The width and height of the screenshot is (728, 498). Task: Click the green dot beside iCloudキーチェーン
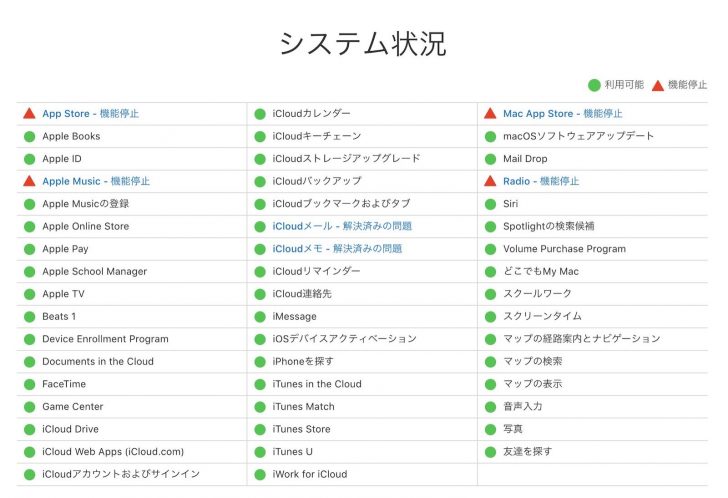[x=260, y=137]
